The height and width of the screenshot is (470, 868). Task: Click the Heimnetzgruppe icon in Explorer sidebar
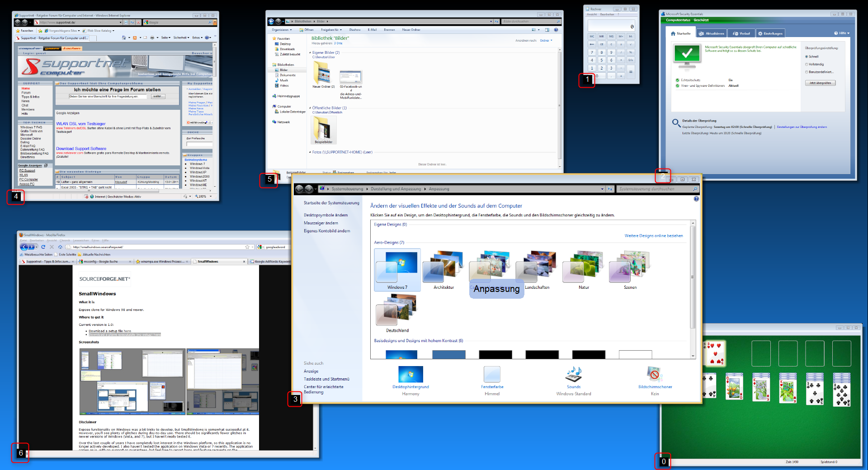click(x=274, y=96)
